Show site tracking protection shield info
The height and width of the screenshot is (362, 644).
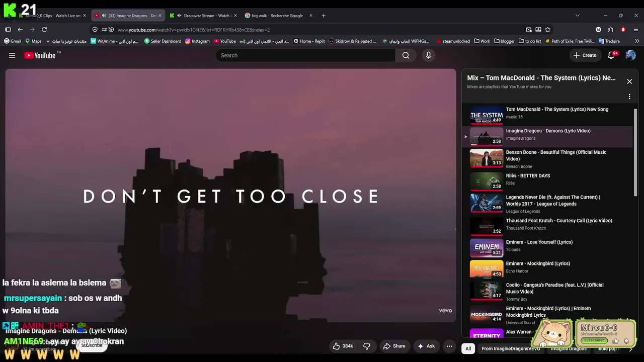95,30
